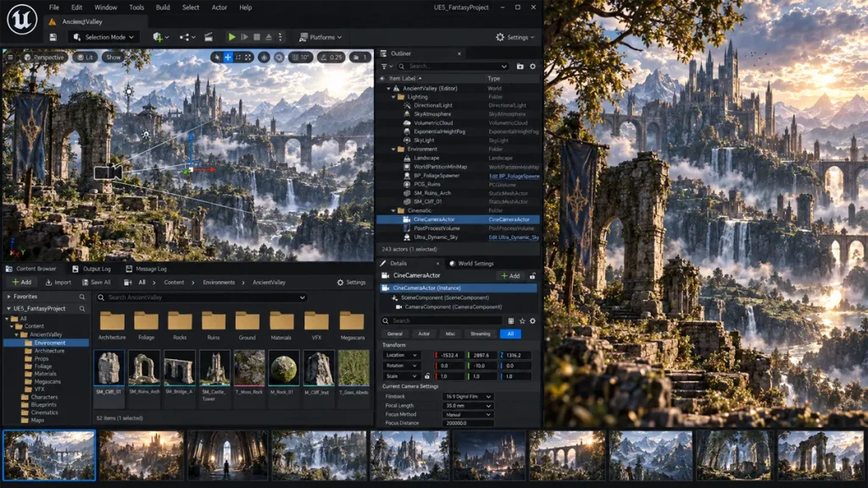Open the Filmback preset dropdown
This screenshot has height=488, width=868.
467,396
